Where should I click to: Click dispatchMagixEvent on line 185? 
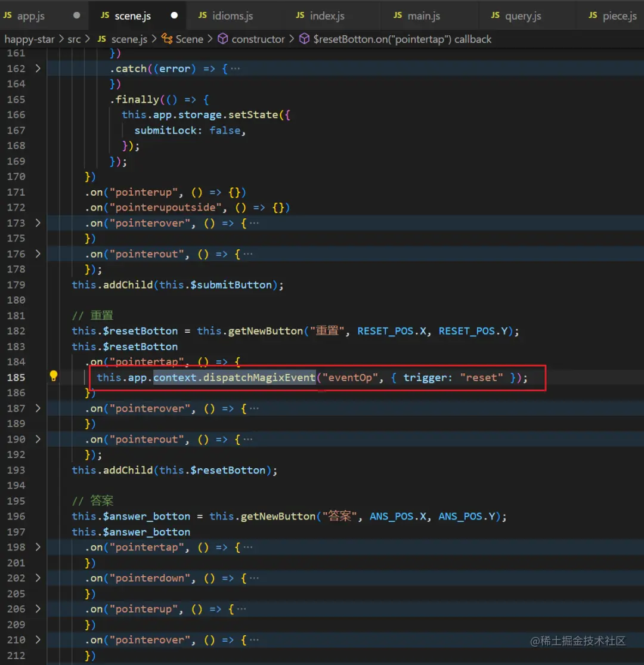point(259,378)
